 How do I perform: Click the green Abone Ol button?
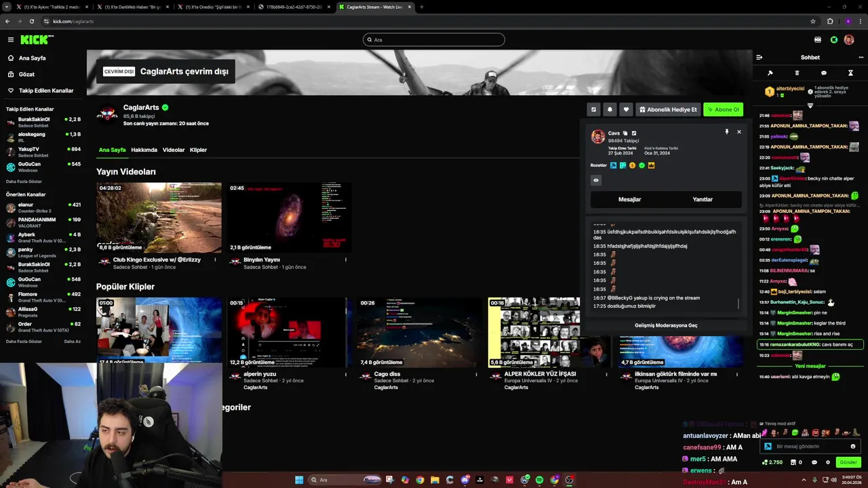coord(723,109)
